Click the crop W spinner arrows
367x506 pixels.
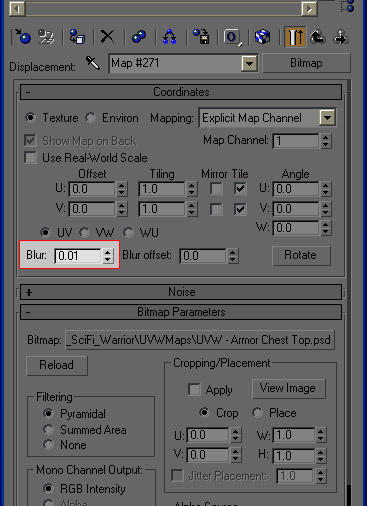pyautogui.click(x=321, y=435)
